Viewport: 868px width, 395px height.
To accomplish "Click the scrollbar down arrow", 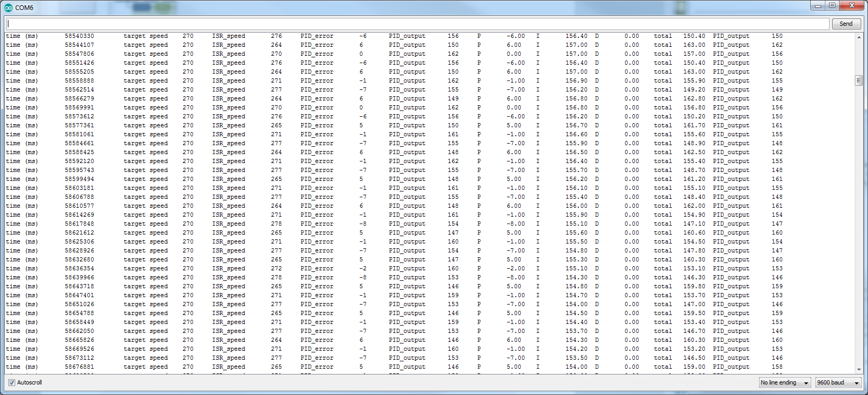I will 859,370.
